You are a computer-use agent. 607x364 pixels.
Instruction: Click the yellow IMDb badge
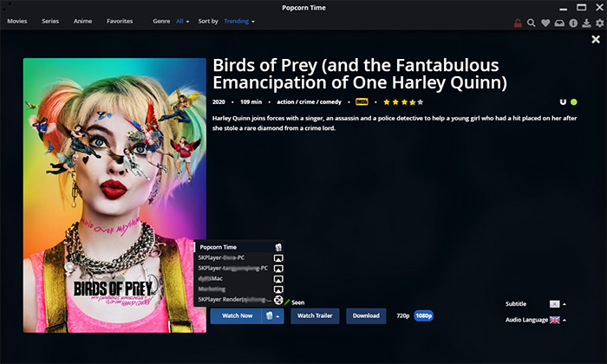point(362,102)
